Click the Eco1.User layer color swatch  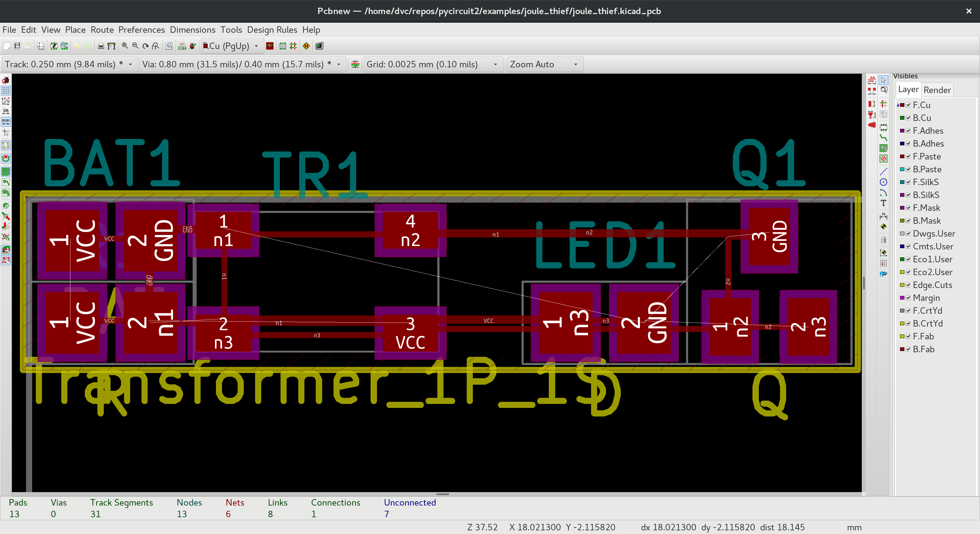pos(902,259)
